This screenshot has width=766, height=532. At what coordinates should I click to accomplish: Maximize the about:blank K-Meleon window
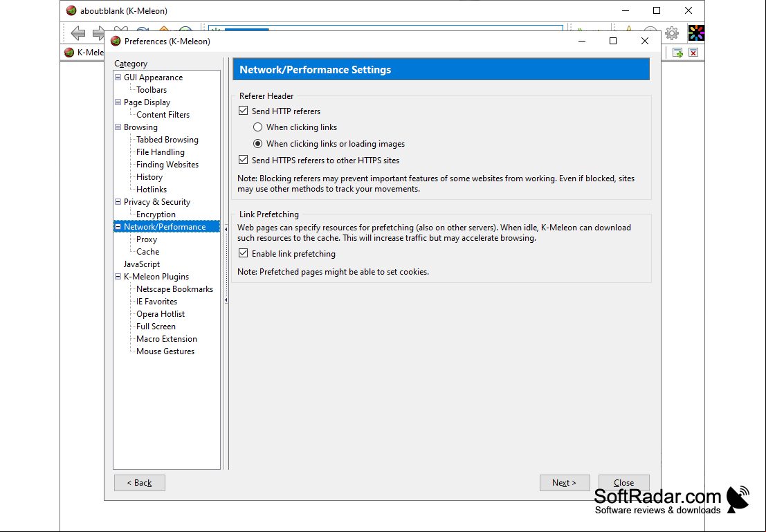point(657,11)
